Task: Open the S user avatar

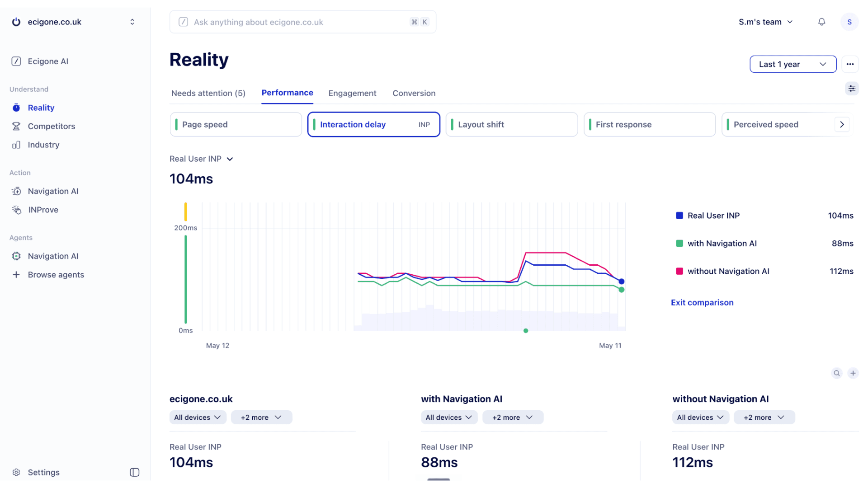Action: tap(849, 22)
